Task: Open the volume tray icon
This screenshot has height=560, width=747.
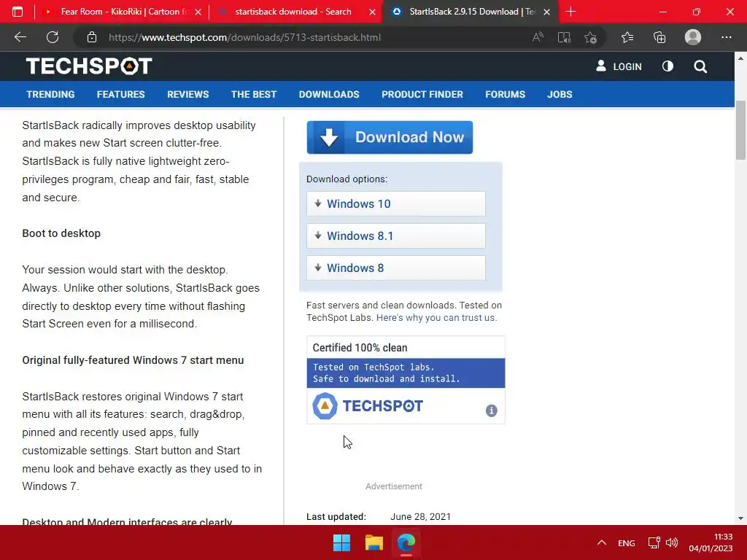Action: click(672, 542)
